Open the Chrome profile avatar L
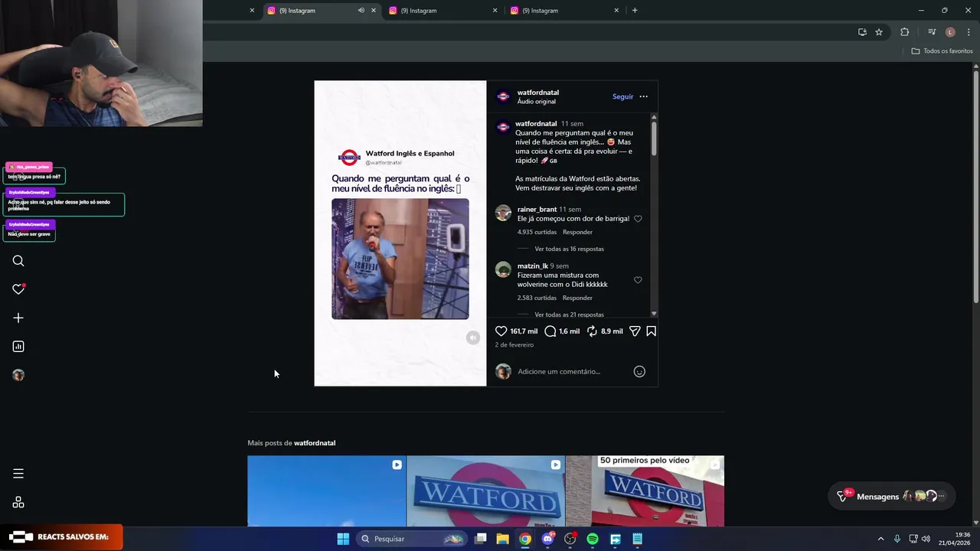This screenshot has height=551, width=980. click(950, 32)
